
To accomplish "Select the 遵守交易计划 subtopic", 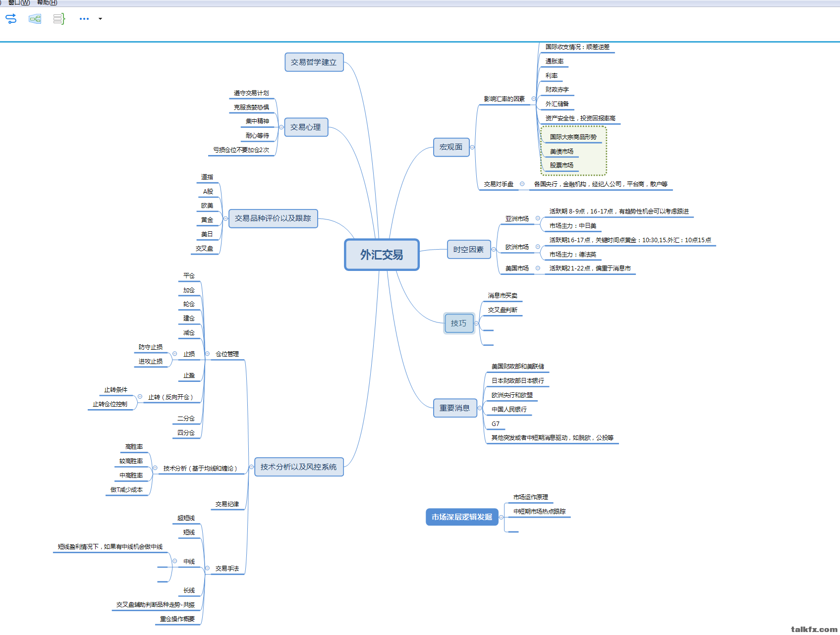I will tap(251, 93).
